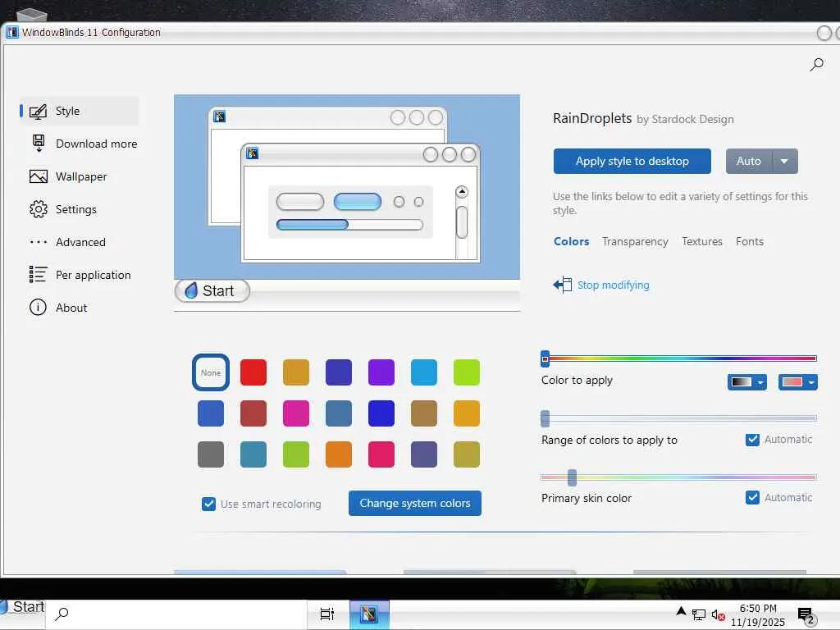Switch to the Colors tab

pos(571,242)
